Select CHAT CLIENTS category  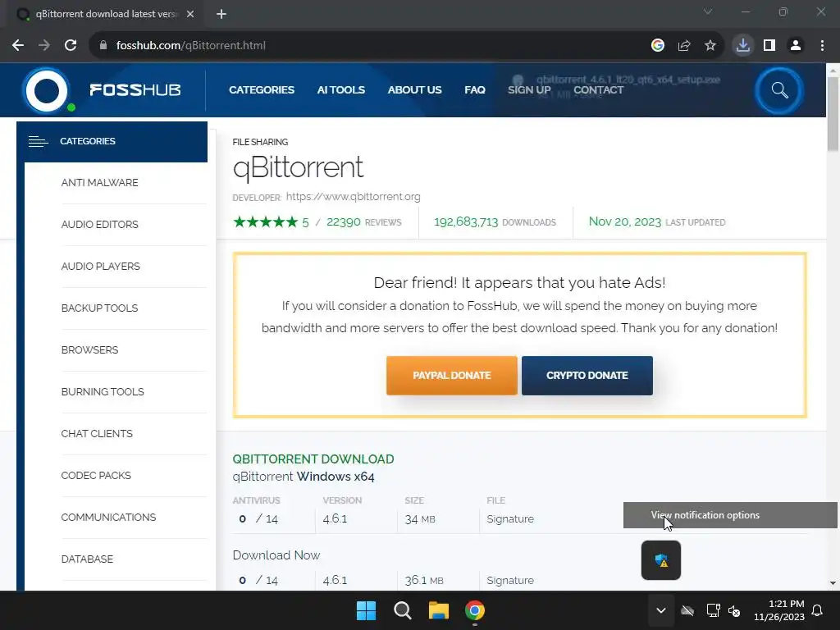(x=97, y=433)
